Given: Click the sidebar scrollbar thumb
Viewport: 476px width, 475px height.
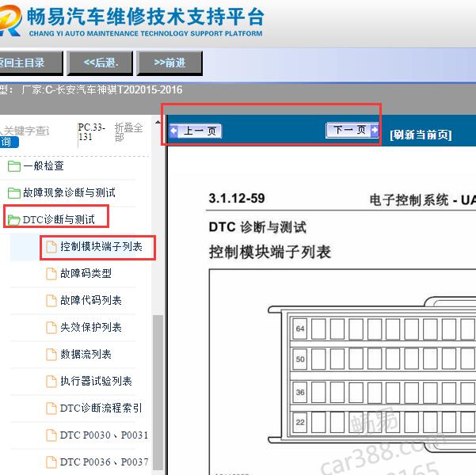Looking at the screenshot, I should click(x=158, y=393).
